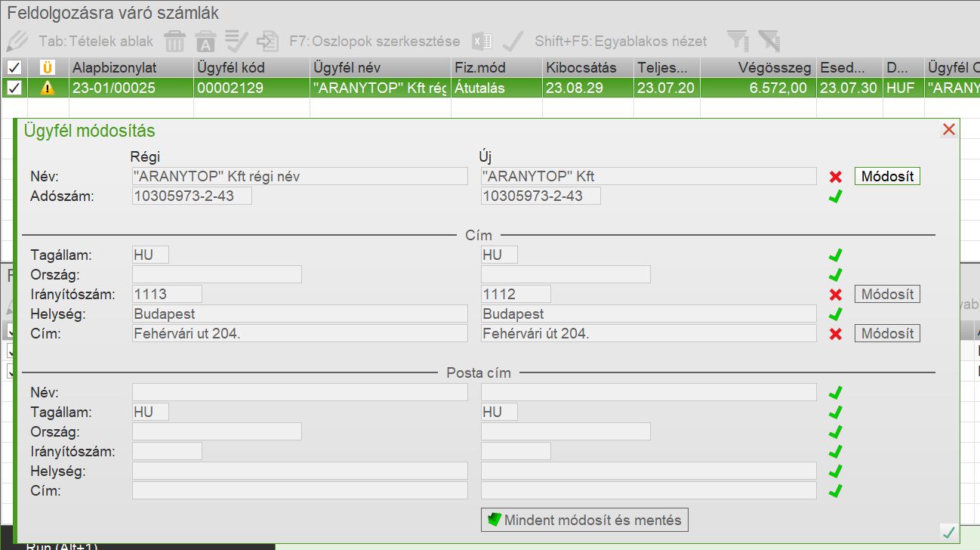980x550 pixels.
Task: Click the Régi Név field under Posta cím
Action: coord(300,393)
